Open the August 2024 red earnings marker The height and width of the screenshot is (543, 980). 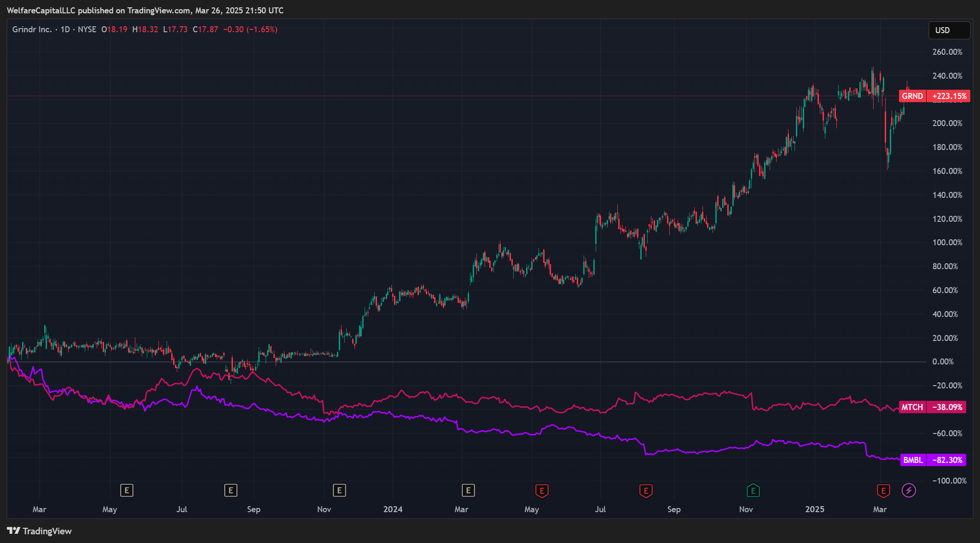tap(646, 491)
